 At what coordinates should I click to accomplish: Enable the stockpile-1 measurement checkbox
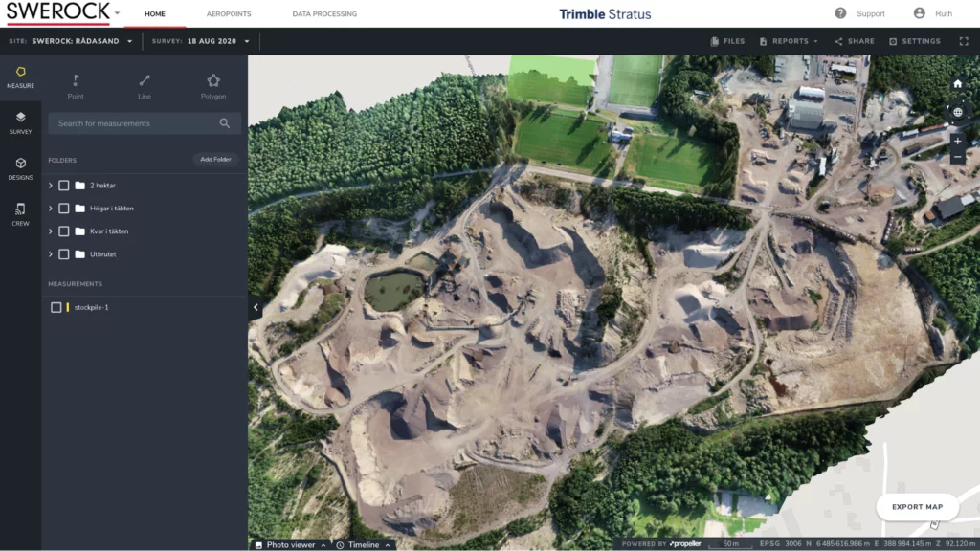tap(56, 307)
